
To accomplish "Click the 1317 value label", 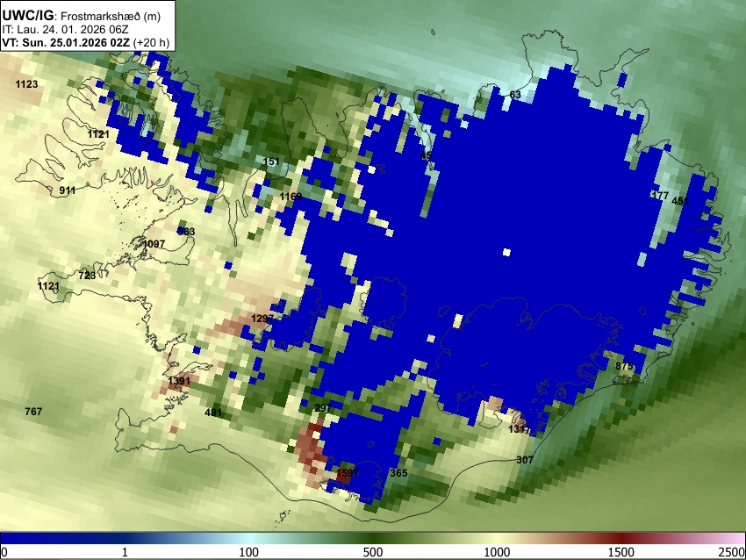I will 520,429.
